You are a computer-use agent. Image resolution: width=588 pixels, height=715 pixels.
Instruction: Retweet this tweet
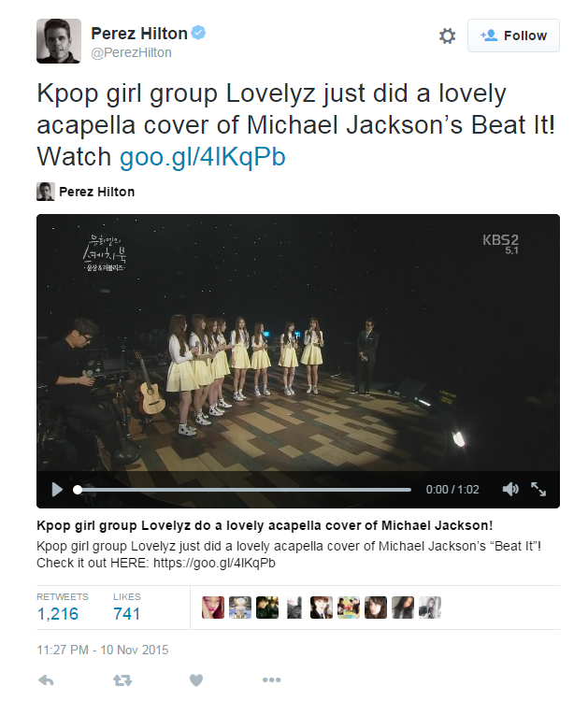pos(122,680)
